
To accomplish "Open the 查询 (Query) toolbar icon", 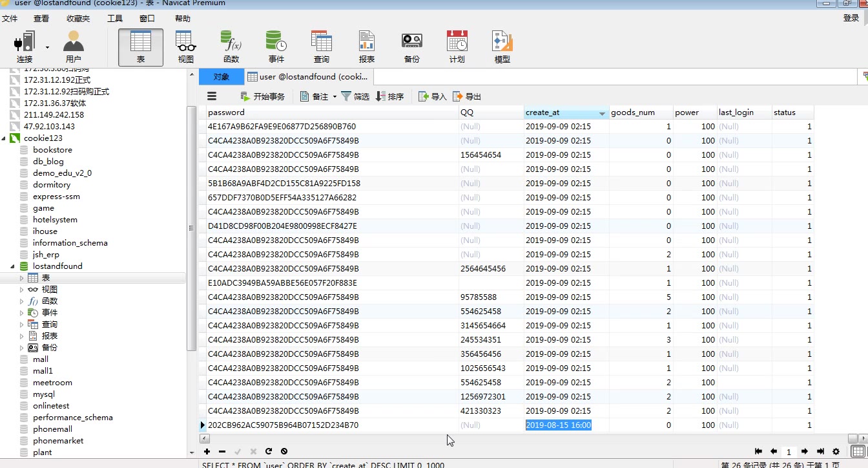I will [x=322, y=47].
